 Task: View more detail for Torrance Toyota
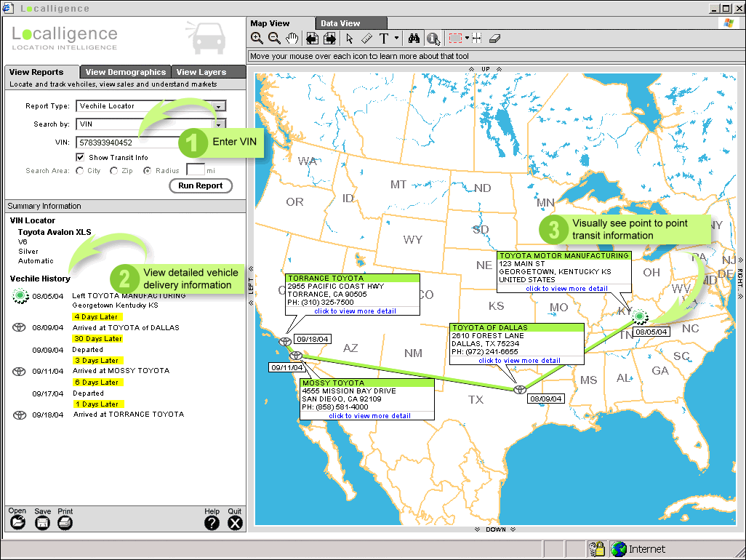[355, 311]
